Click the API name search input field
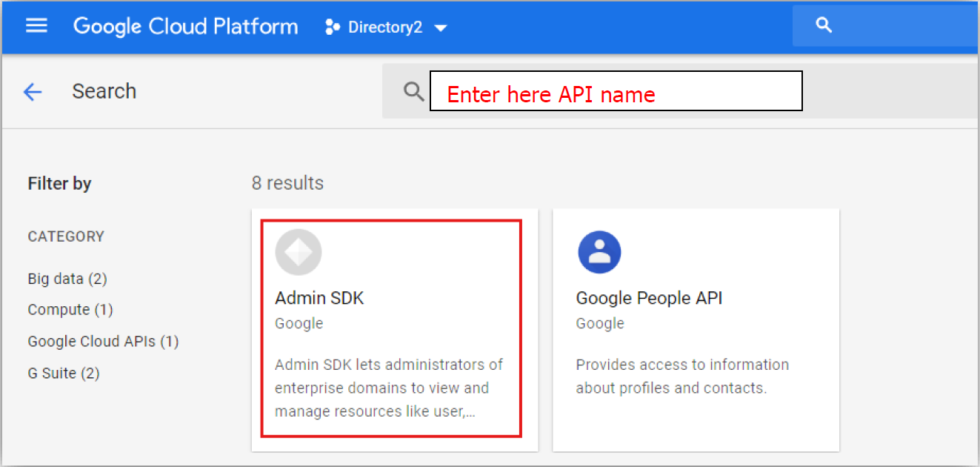Screen dimensions: 980x467 pyautogui.click(x=615, y=91)
